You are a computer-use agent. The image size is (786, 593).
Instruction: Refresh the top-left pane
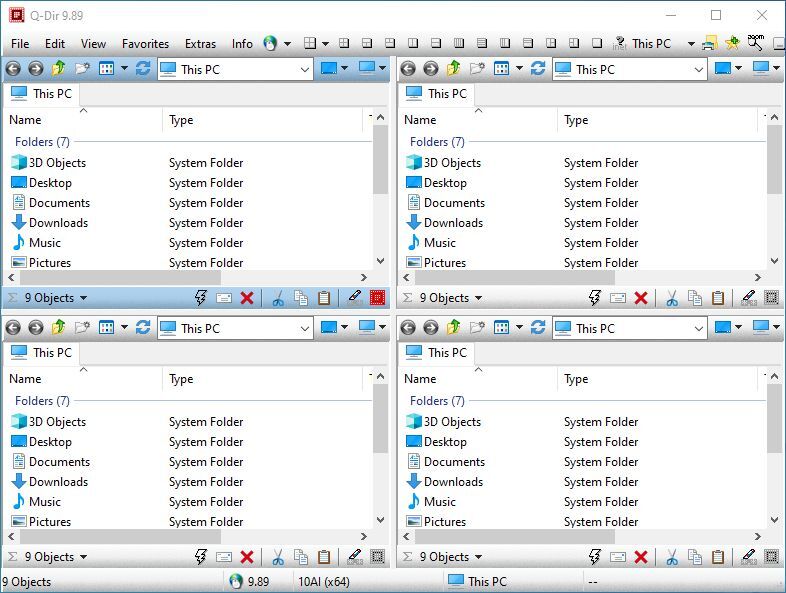(x=143, y=68)
